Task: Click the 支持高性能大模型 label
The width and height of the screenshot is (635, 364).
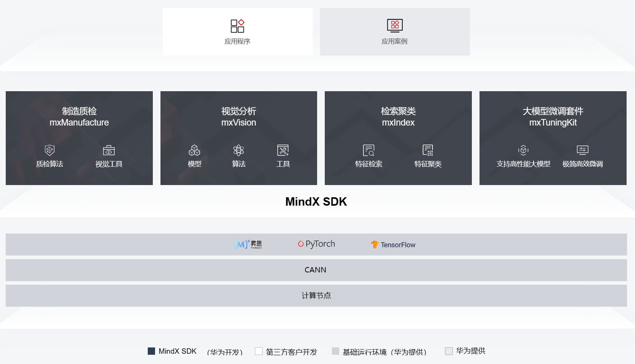Action: (x=523, y=164)
